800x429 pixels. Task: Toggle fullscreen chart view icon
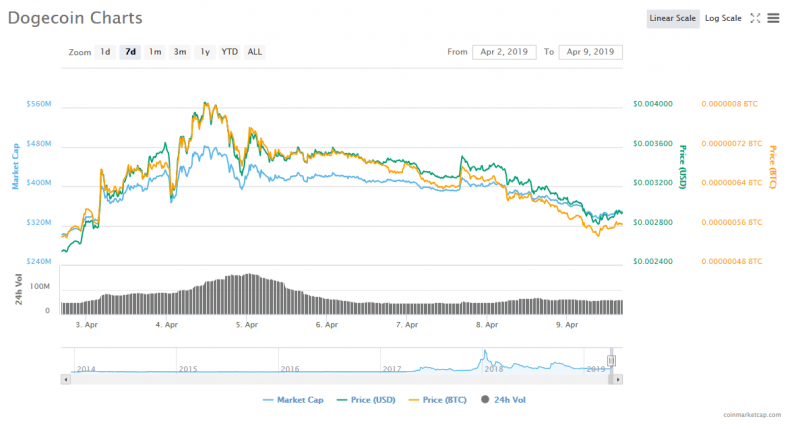tap(755, 18)
